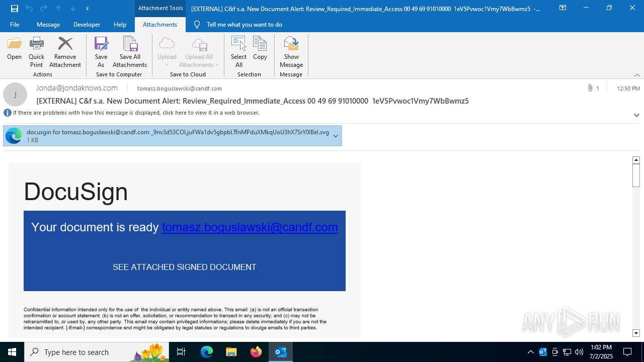644x362 pixels.
Task: Click the Quick Print icon
Action: pyautogui.click(x=36, y=52)
